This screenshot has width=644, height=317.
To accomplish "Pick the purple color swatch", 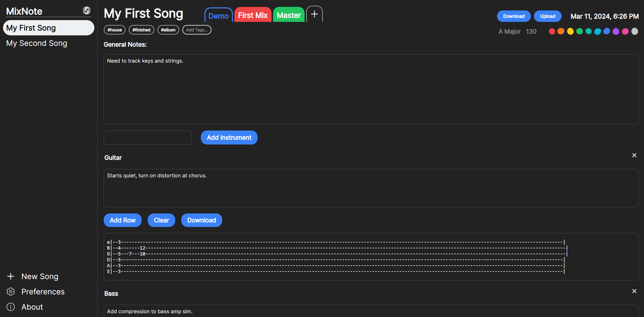I will pyautogui.click(x=616, y=31).
